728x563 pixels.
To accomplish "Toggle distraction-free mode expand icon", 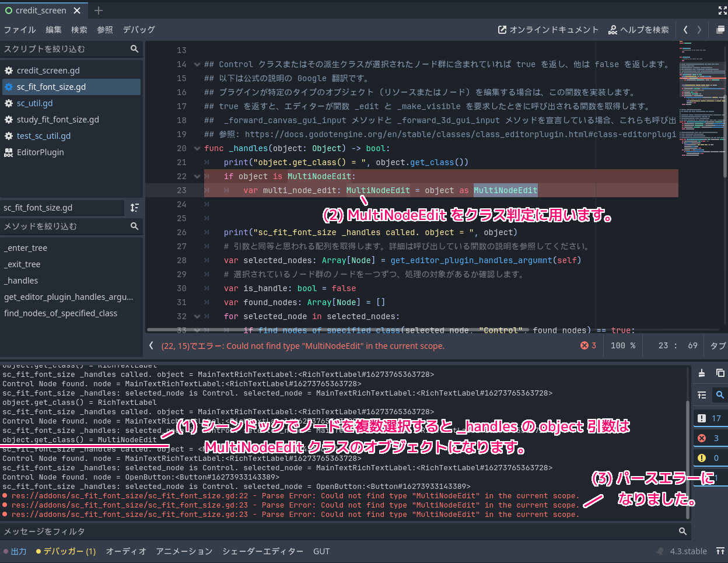I will coord(722,11).
